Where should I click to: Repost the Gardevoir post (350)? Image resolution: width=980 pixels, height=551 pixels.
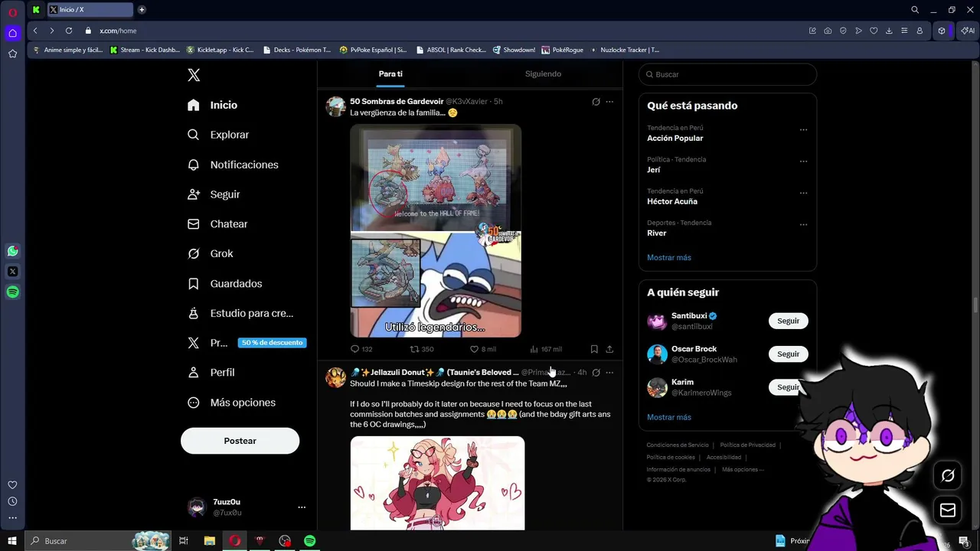pyautogui.click(x=422, y=349)
